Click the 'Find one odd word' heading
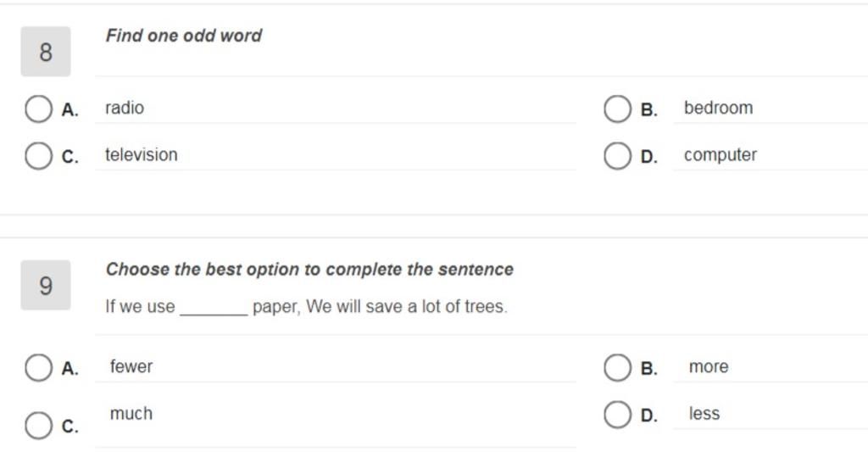Viewport: 868px width, 452px height. tap(184, 36)
